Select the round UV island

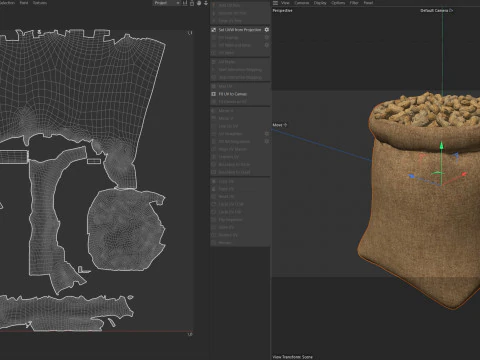pos(126,229)
